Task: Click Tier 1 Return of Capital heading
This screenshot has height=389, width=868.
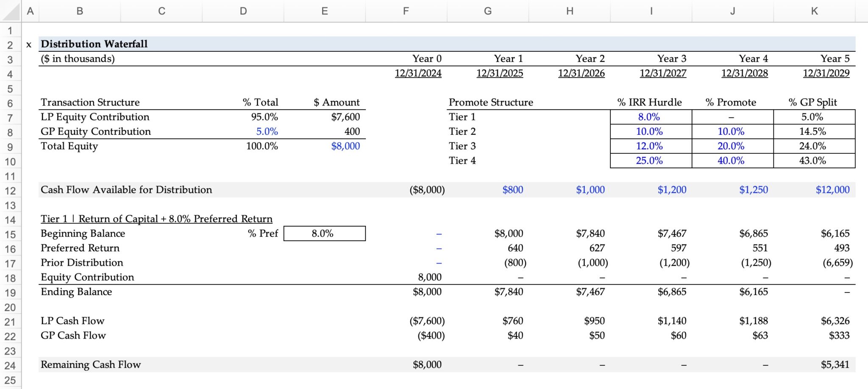Action: point(156,219)
